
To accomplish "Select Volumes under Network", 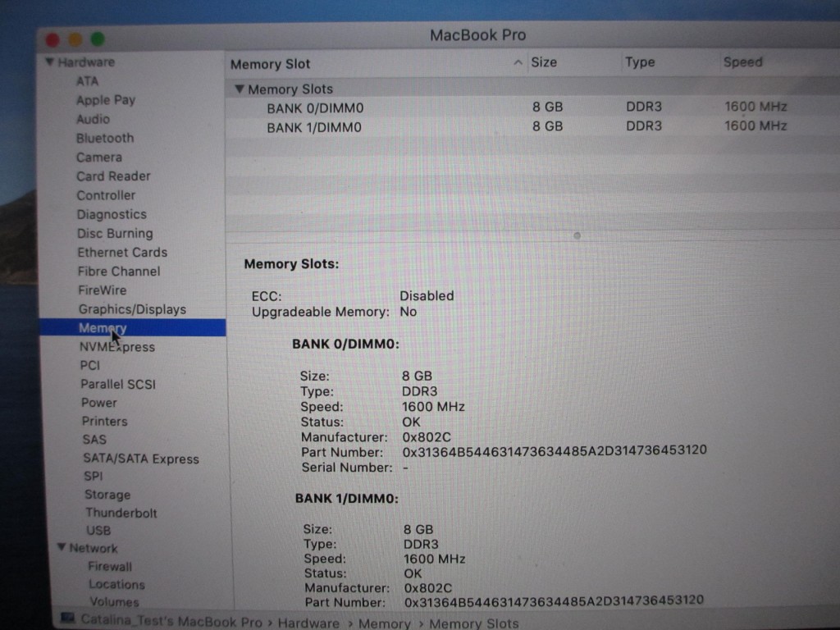I will pos(114,603).
